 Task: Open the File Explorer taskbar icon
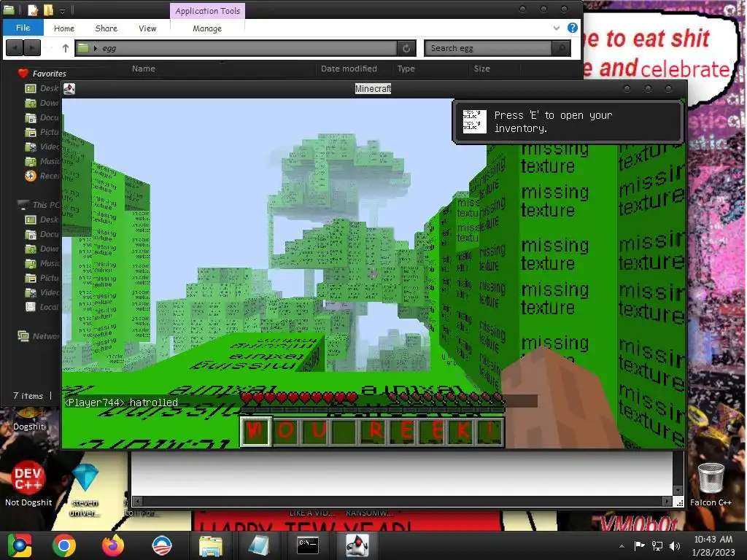pyautogui.click(x=210, y=545)
